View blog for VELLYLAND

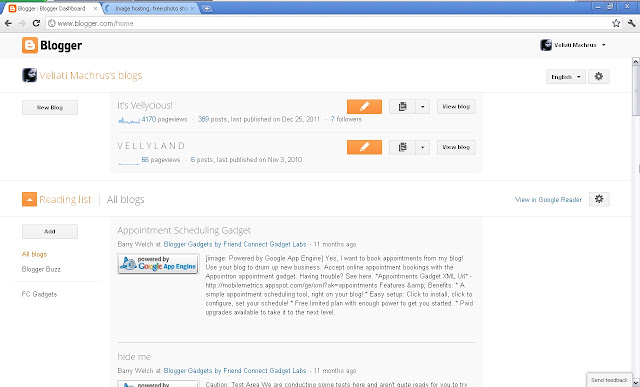[x=456, y=147]
